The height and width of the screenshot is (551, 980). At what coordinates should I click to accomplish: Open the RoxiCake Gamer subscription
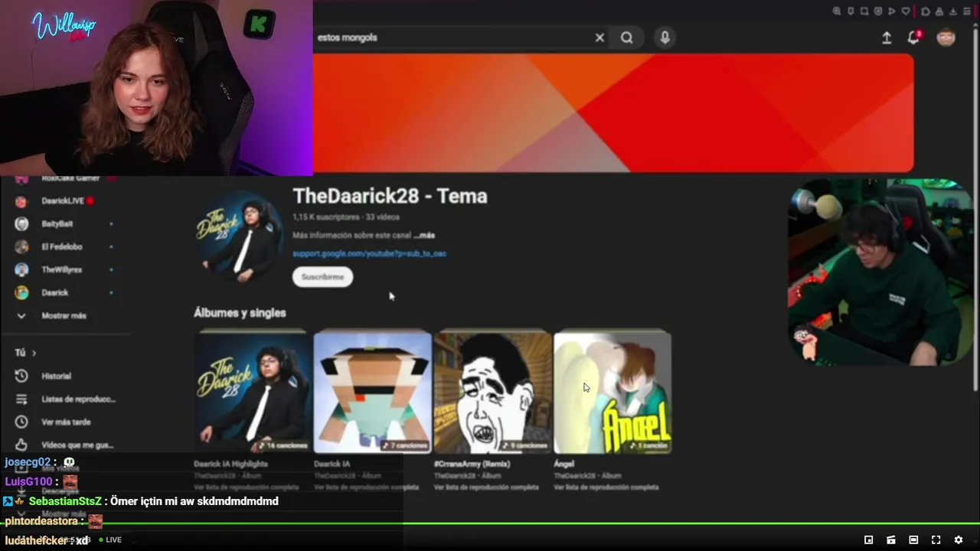point(65,178)
